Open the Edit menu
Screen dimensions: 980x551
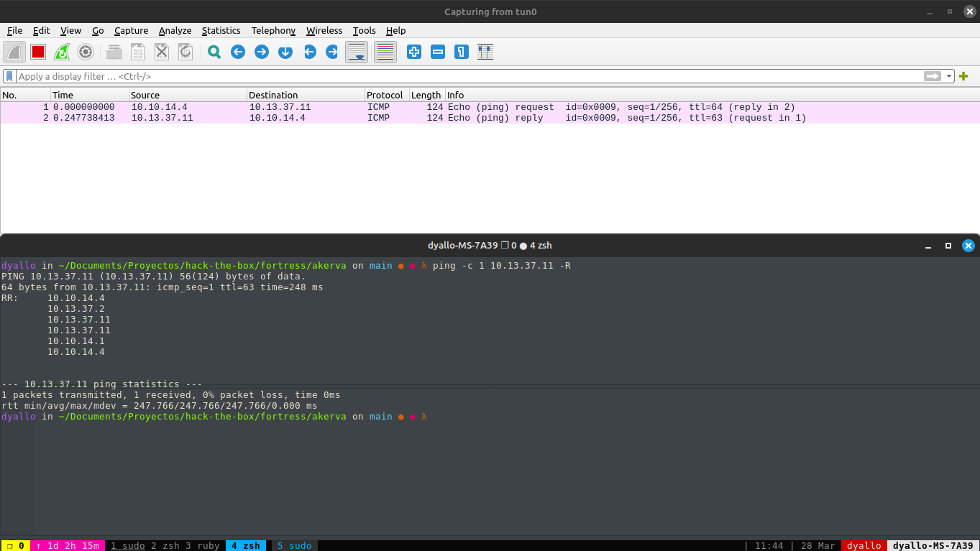(41, 30)
